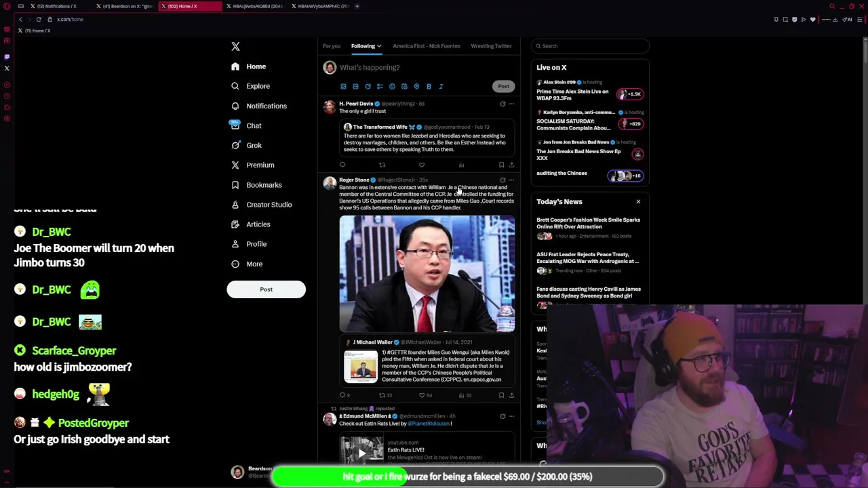The height and width of the screenshot is (488, 868).
Task: Open Chat in the X sidebar
Action: tap(245, 125)
